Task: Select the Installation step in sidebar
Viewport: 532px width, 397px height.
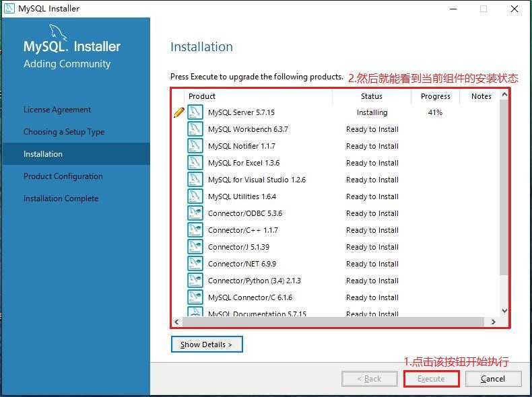Action: pos(76,154)
